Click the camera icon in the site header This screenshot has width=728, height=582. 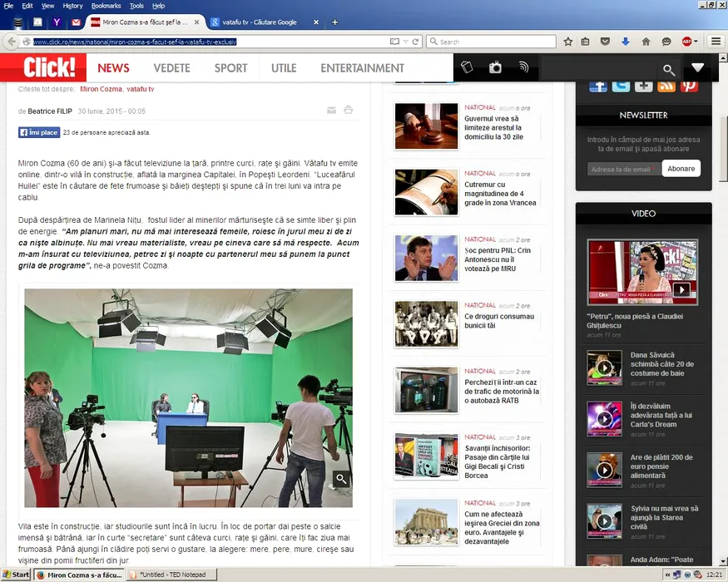[x=495, y=68]
